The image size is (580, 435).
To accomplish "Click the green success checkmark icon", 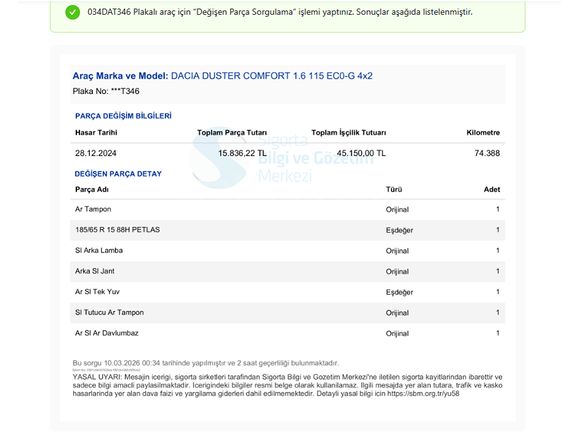I will pyautogui.click(x=72, y=12).
